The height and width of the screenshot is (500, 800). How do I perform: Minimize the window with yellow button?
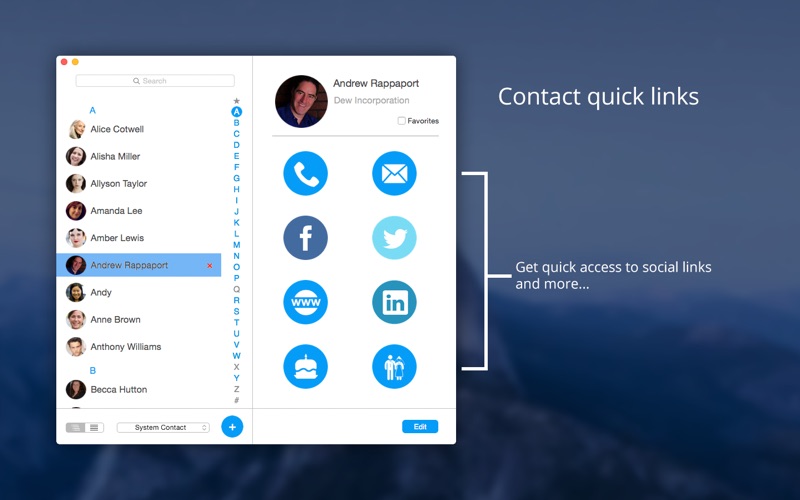pos(75,62)
